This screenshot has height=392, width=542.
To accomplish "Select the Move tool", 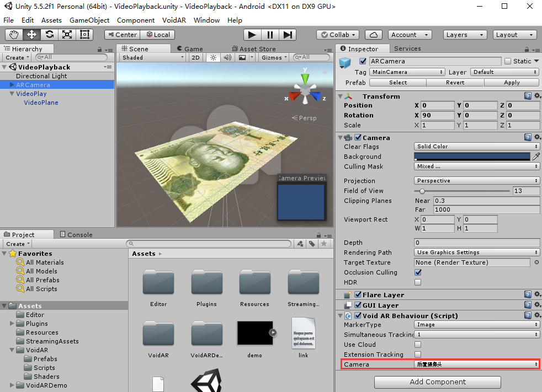I will (31, 35).
